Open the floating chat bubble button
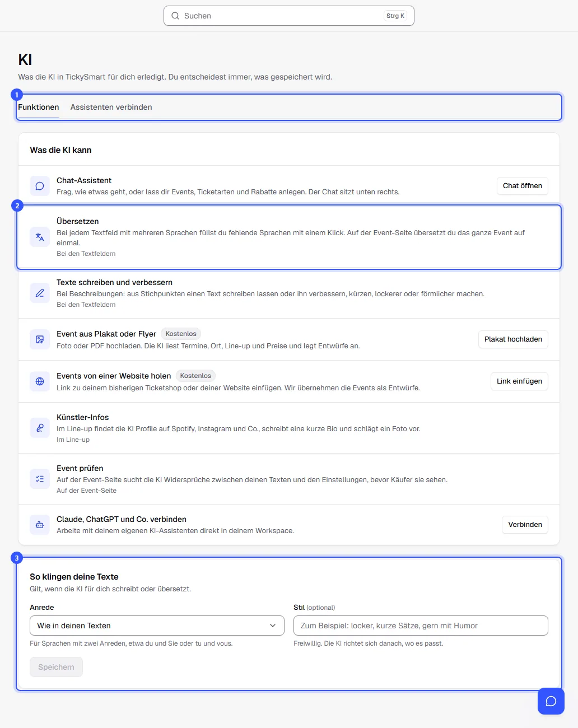The height and width of the screenshot is (728, 578). point(551,701)
